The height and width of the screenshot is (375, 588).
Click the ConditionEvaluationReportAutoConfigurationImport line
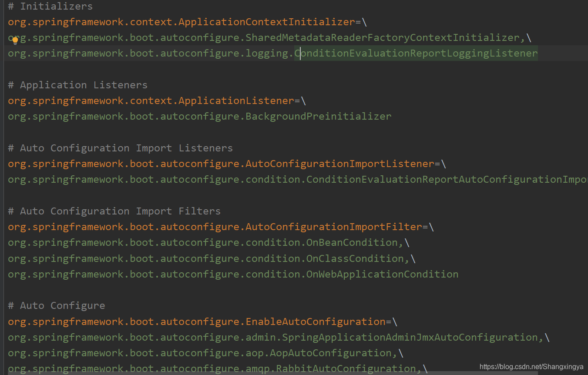point(298,180)
